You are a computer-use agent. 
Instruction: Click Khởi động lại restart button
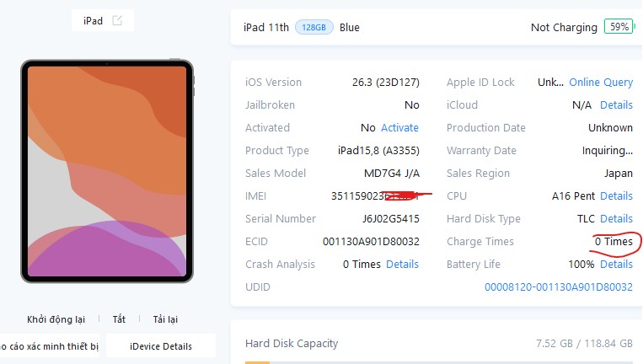[x=56, y=319]
